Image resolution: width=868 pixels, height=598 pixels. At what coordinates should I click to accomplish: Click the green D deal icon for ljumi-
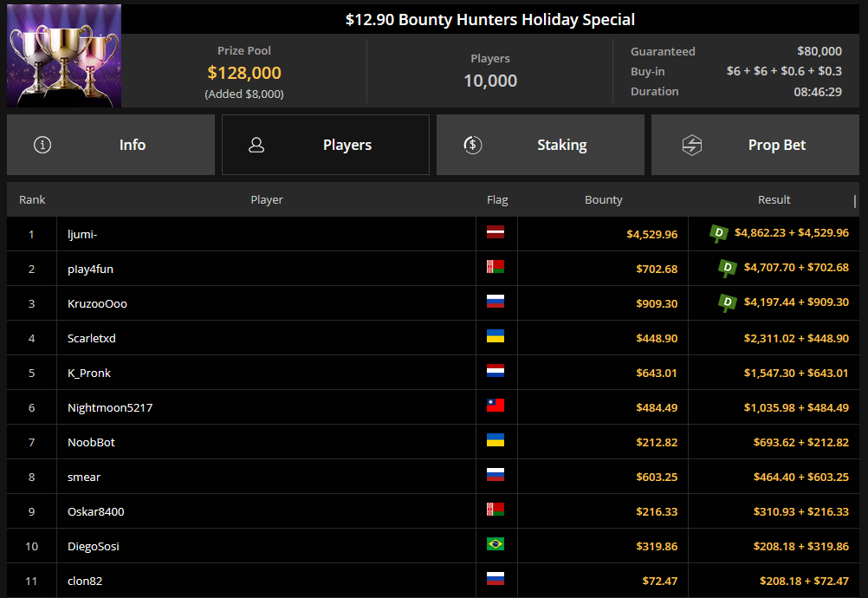click(719, 233)
